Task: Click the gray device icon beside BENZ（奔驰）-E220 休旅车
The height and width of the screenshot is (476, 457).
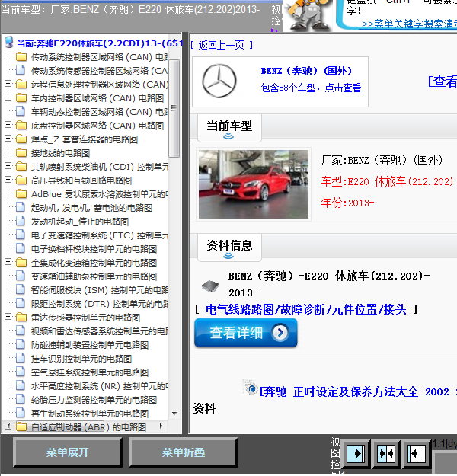Action: 210,286
